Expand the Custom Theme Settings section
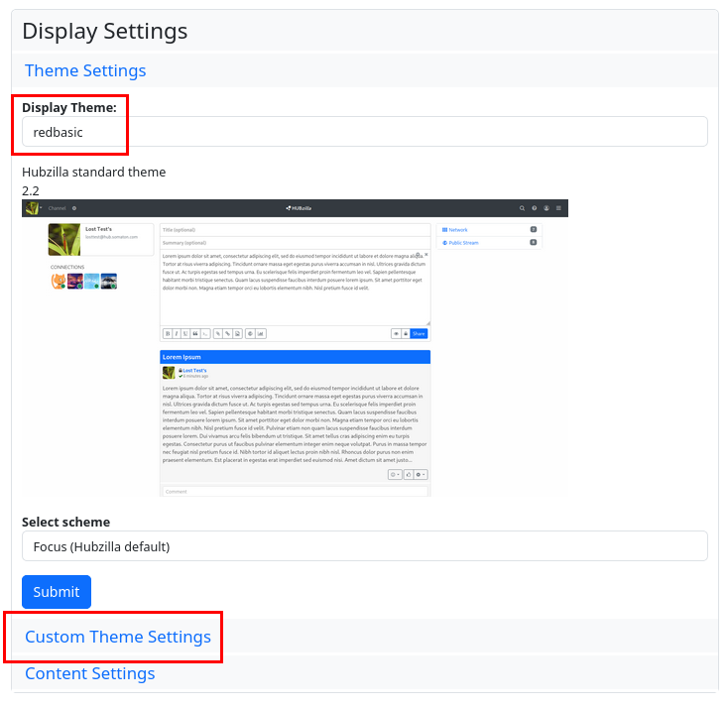The width and height of the screenshot is (728, 707). (x=118, y=637)
